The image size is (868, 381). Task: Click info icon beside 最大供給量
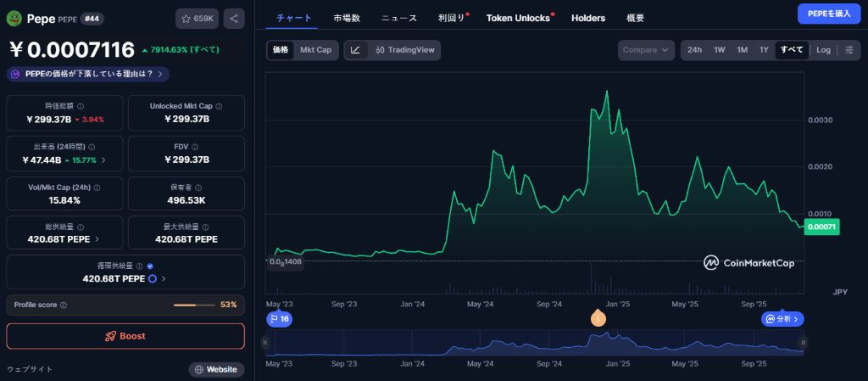pos(206,227)
